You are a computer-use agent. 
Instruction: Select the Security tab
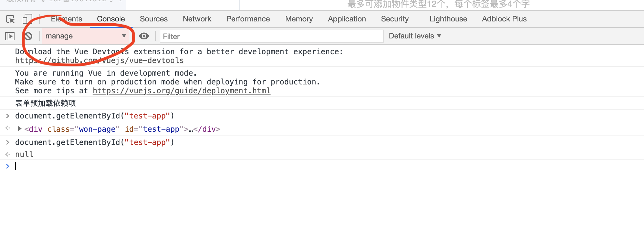pyautogui.click(x=395, y=19)
